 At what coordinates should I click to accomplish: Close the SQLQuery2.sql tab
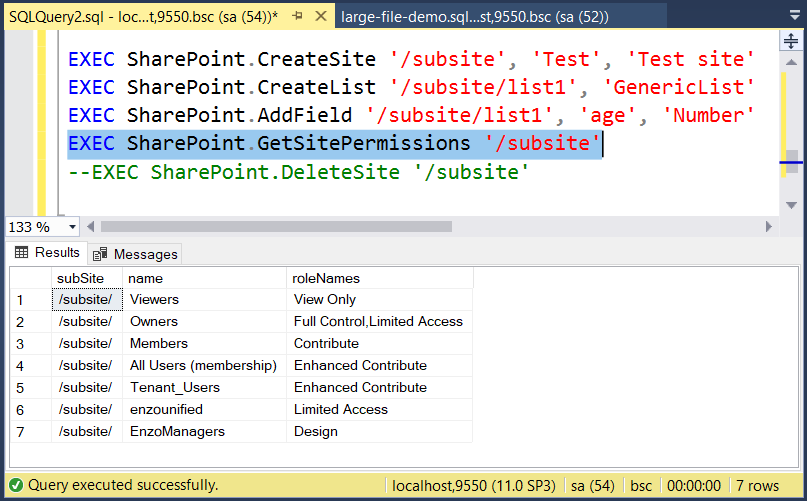(x=321, y=16)
